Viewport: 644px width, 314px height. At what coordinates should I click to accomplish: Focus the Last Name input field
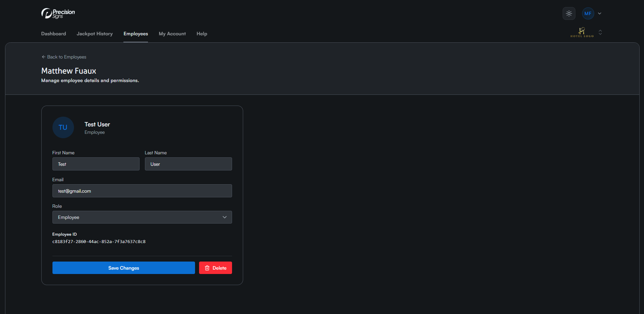click(188, 164)
